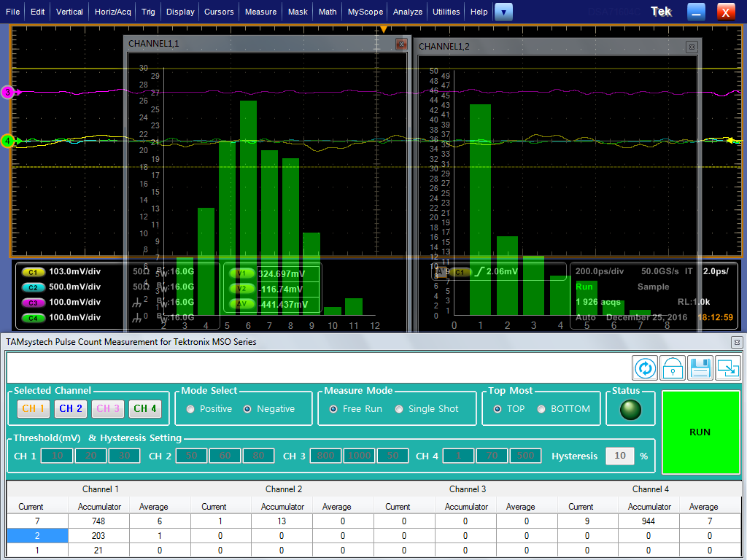This screenshot has width=747, height=560.
Task: Open the Horiz/Acq menu
Action: pos(113,12)
